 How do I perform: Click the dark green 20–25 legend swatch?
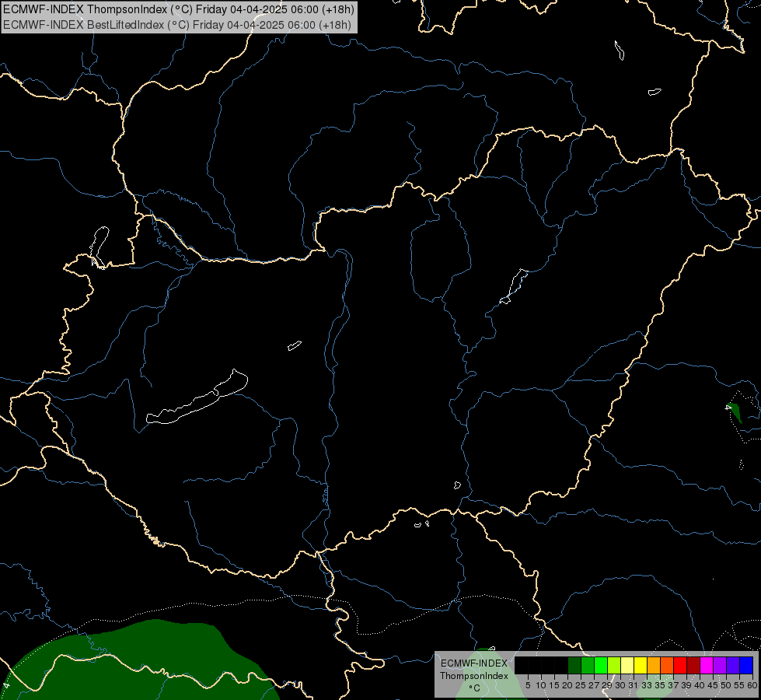click(574, 665)
